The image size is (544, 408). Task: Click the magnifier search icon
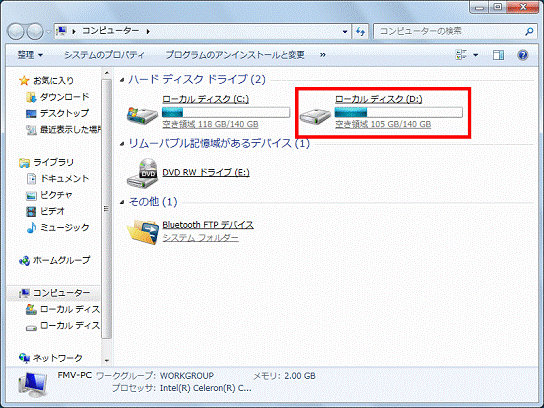(529, 32)
